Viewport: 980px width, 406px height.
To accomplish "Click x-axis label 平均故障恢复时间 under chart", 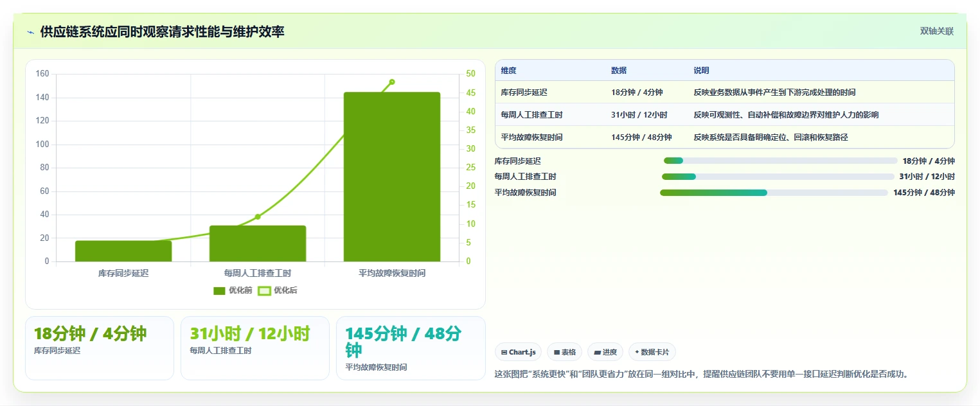I will click(392, 273).
